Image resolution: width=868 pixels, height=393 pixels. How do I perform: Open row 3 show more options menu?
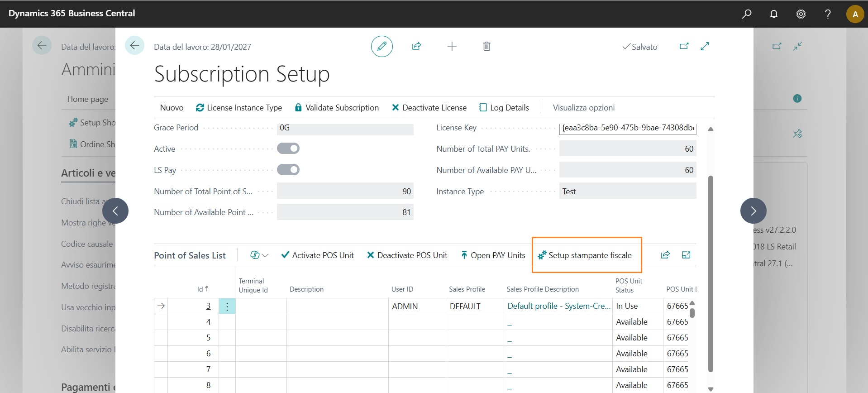(x=227, y=307)
